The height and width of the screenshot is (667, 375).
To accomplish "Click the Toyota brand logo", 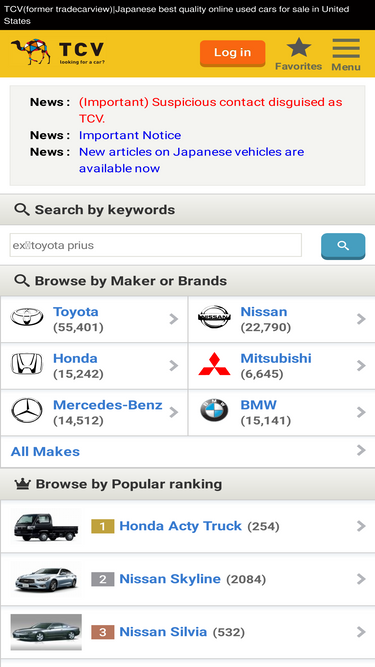I will [27, 317].
